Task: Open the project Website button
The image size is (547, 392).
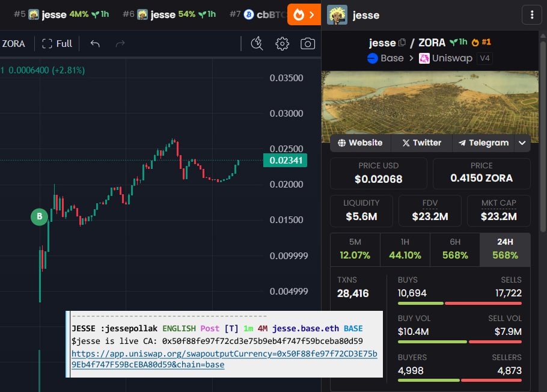Action: click(359, 142)
